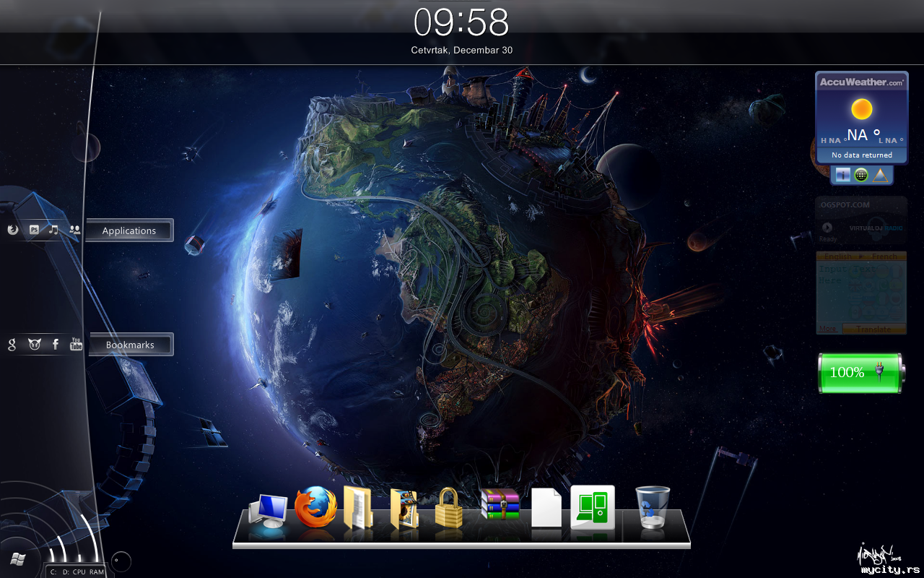Viewport: 924px width, 578px height.
Task: Click the NA temperature reading
Action: (863, 135)
